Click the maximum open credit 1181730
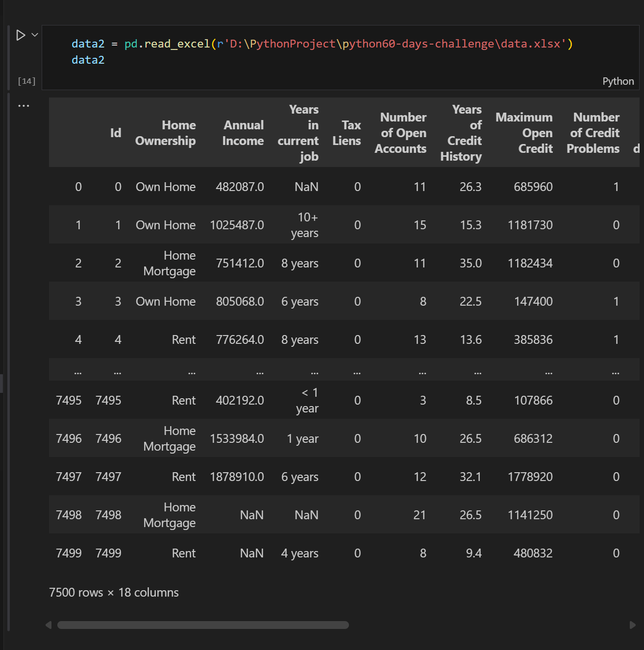This screenshot has width=644, height=650. pos(530,225)
